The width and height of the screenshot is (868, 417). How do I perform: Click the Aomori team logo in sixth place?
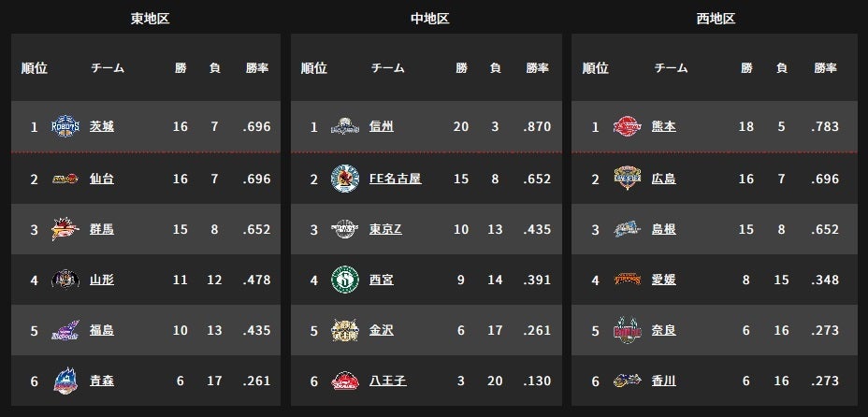65,381
